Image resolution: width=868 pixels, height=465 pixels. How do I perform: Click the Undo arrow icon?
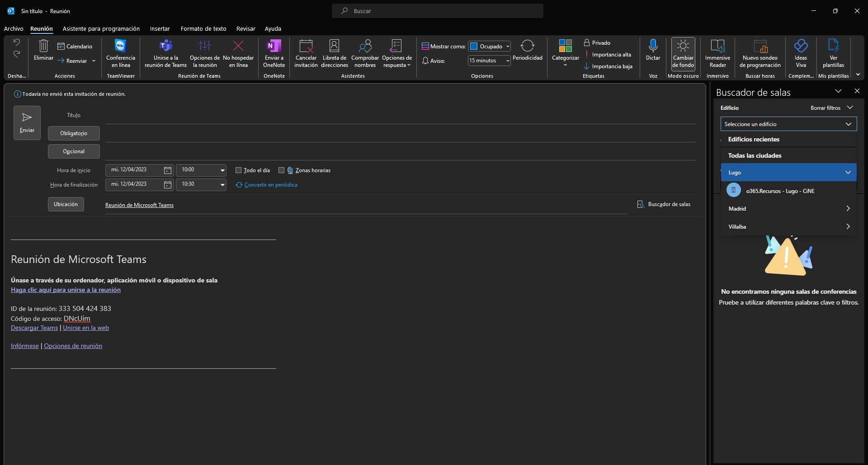[17, 42]
